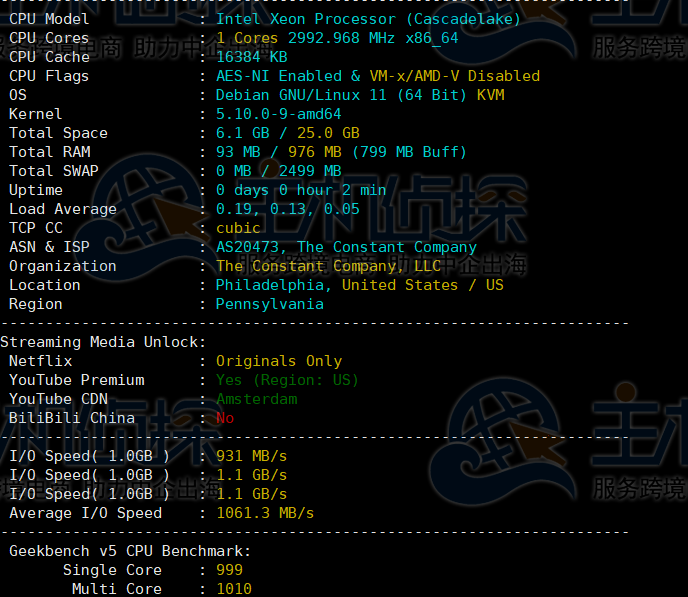Select the organization 'The Constant Company, LLC'
Viewport: 688px width, 597px height.
(328, 266)
